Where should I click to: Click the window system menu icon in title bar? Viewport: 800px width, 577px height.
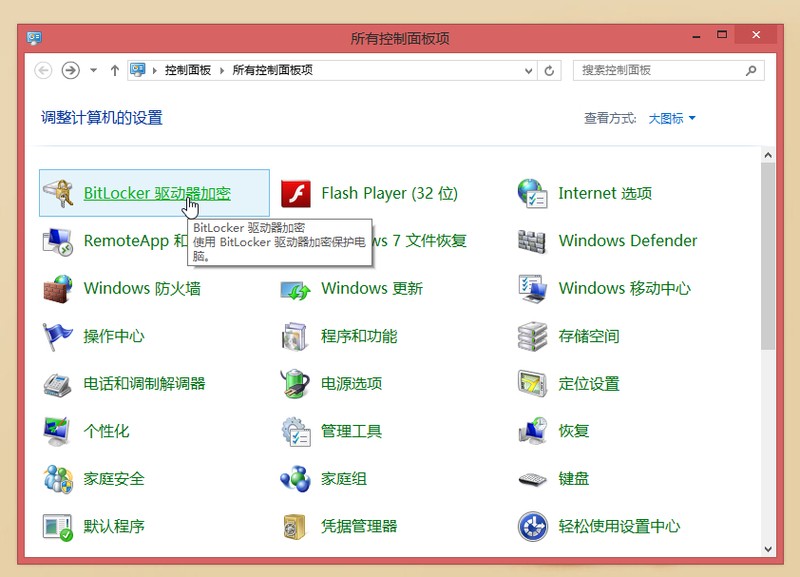point(34,38)
